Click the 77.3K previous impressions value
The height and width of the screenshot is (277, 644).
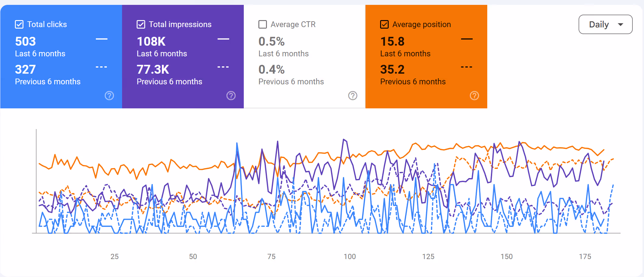153,69
